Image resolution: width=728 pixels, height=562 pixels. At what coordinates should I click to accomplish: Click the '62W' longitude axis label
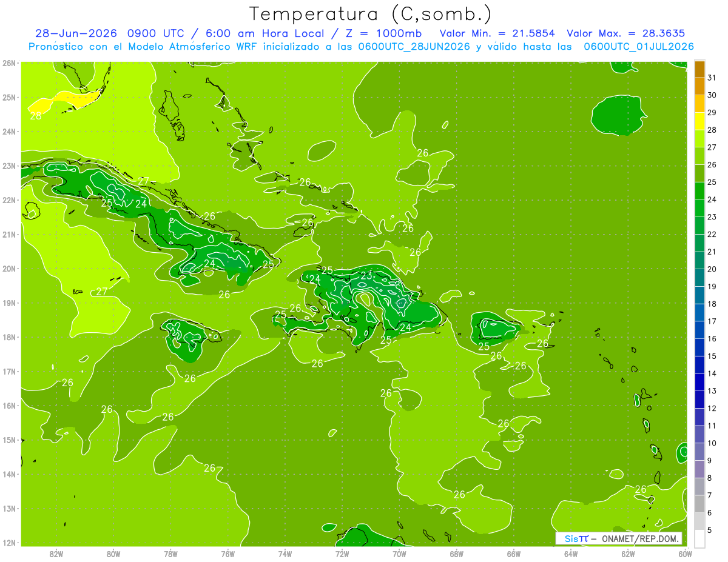coord(627,554)
